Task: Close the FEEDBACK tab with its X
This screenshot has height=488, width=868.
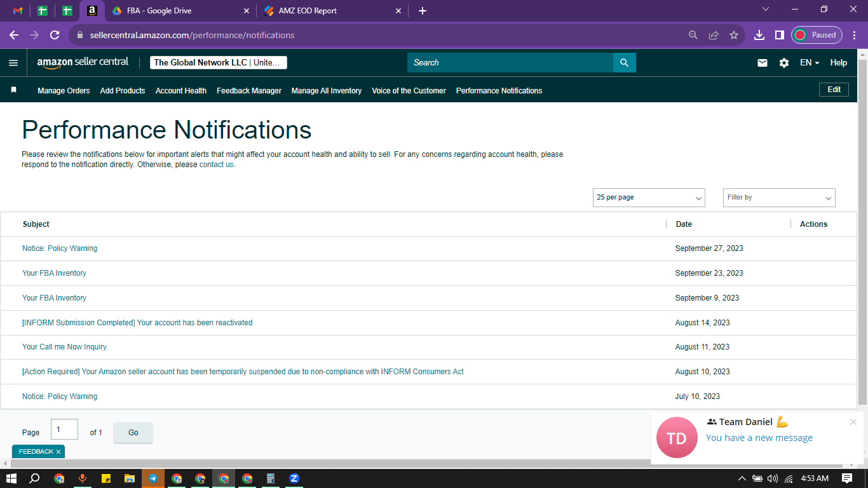Action: pyautogui.click(x=58, y=452)
